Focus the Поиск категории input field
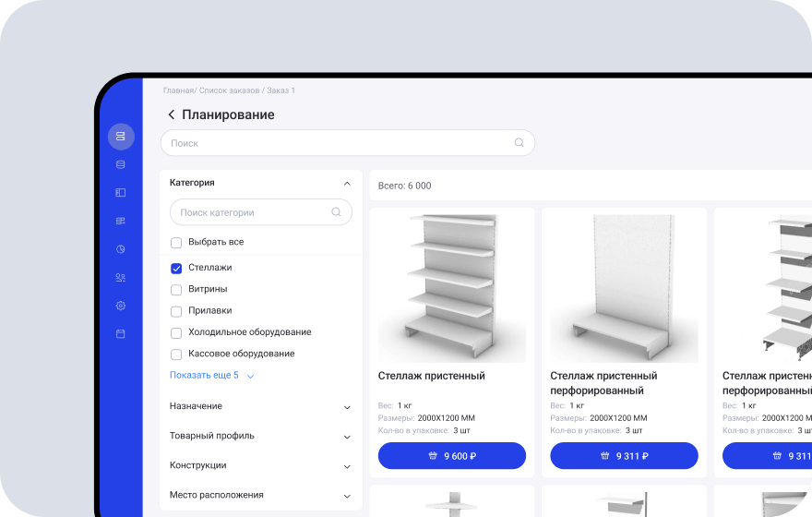The width and height of the screenshot is (812, 517). (261, 212)
